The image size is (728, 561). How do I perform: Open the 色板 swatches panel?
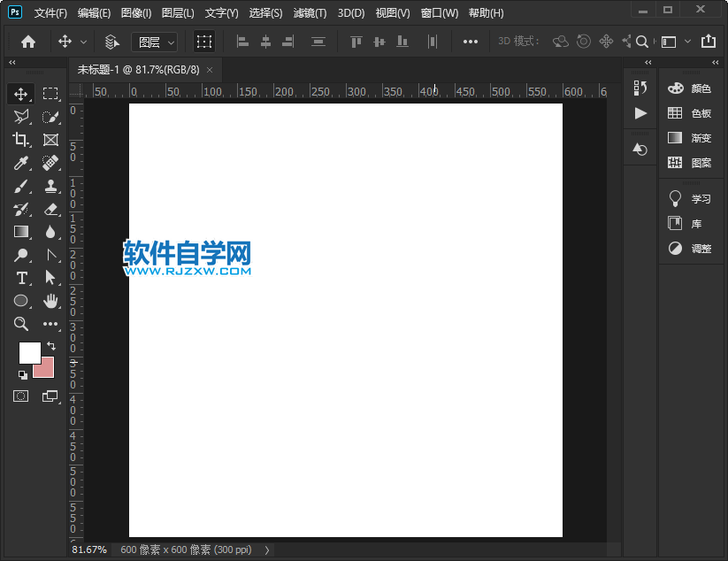coord(698,112)
